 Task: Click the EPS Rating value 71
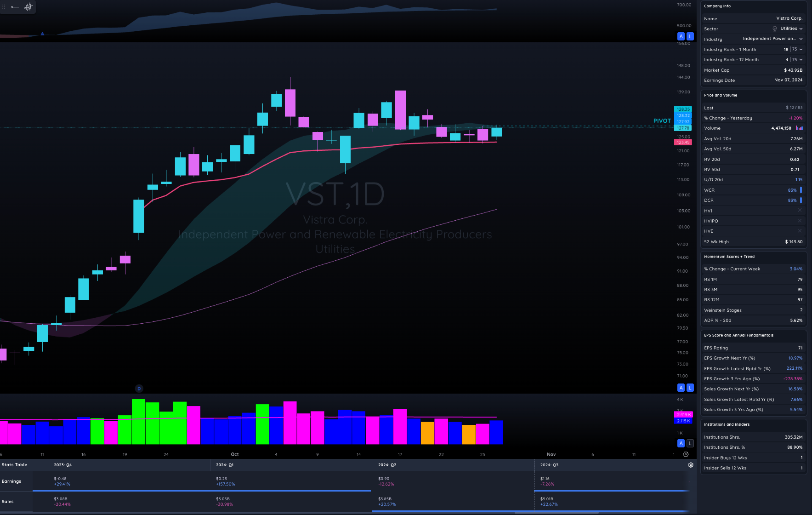pos(800,348)
